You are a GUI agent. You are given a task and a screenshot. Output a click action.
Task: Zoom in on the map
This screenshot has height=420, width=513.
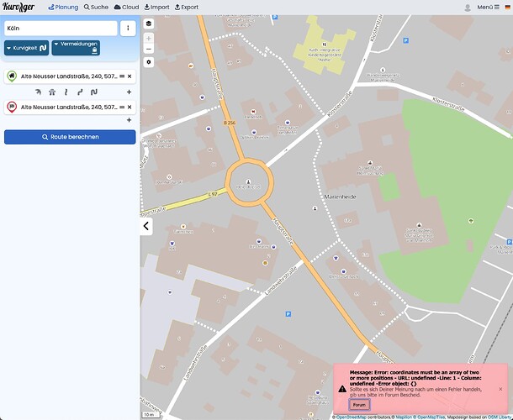click(149, 39)
